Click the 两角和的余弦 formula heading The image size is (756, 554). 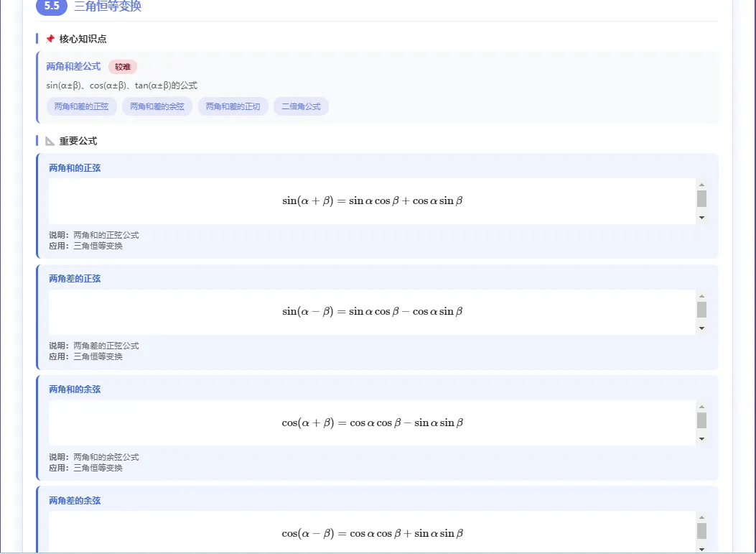75,389
